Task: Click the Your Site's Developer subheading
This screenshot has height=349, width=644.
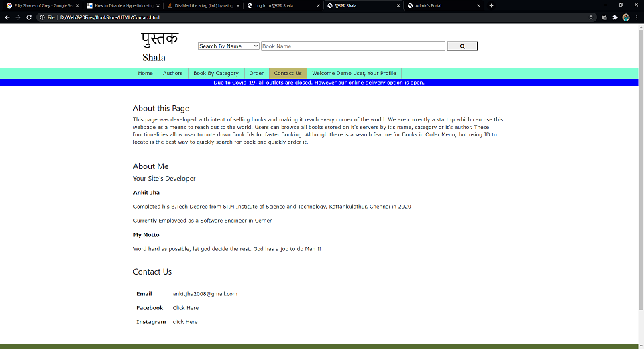Action: (164, 179)
